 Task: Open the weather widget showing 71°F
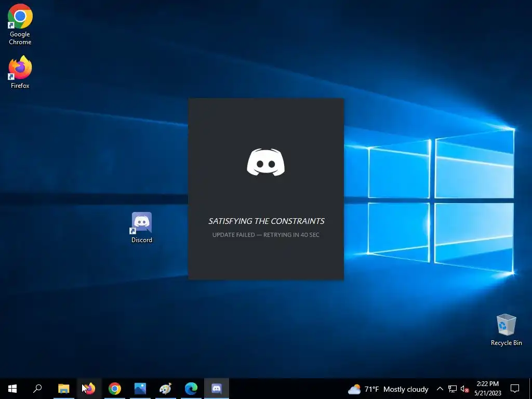pos(388,389)
